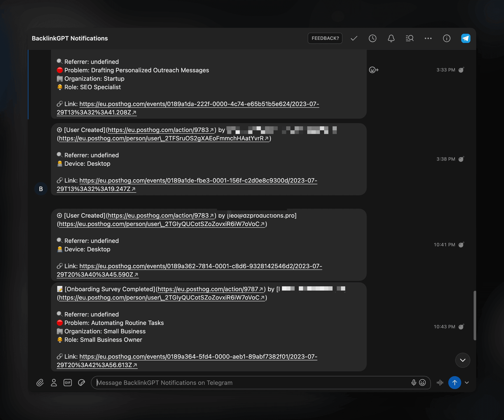Toggle voice dictation microphone in message field
The height and width of the screenshot is (420, 504).
(414, 383)
